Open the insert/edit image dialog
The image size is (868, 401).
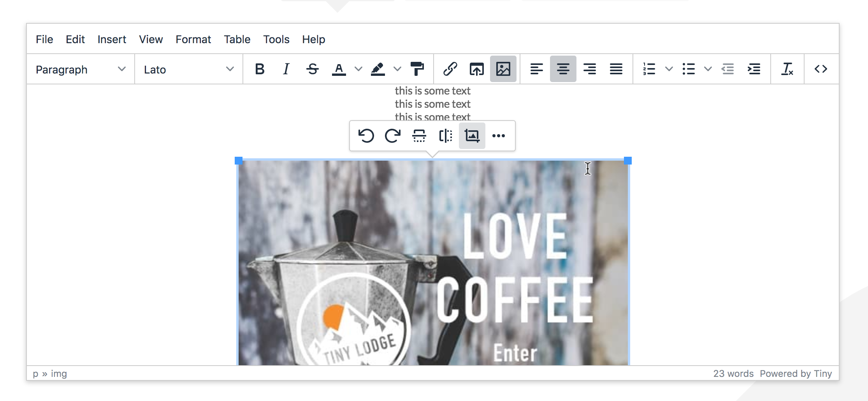pos(503,69)
